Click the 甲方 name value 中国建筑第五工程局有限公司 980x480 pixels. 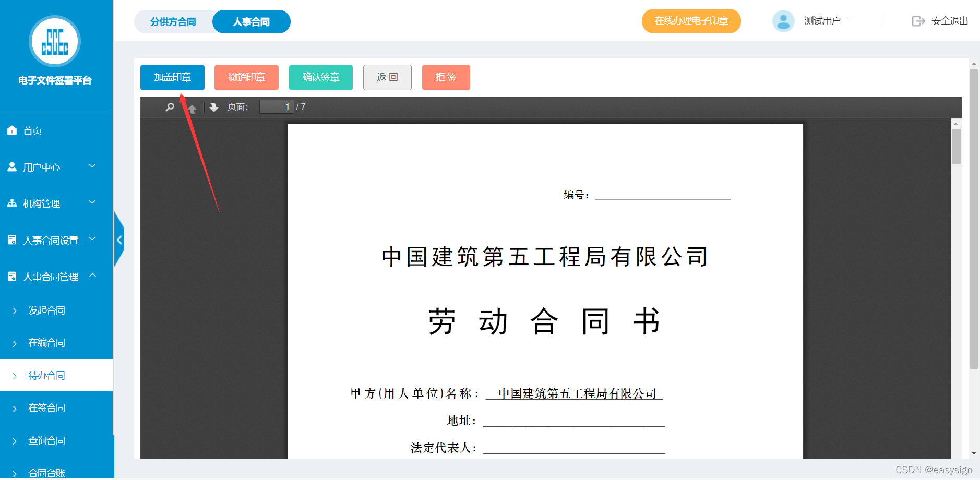[x=577, y=393]
